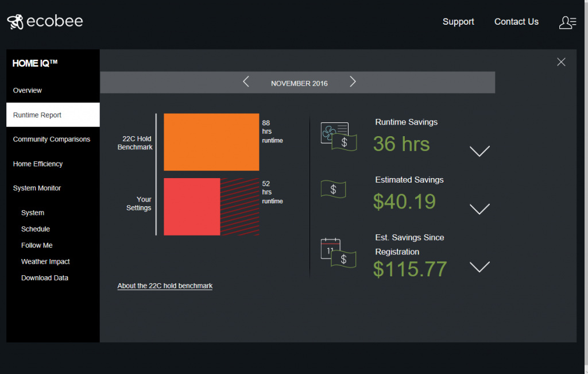Click the orange 22C Hold Benchmark bar

211,142
